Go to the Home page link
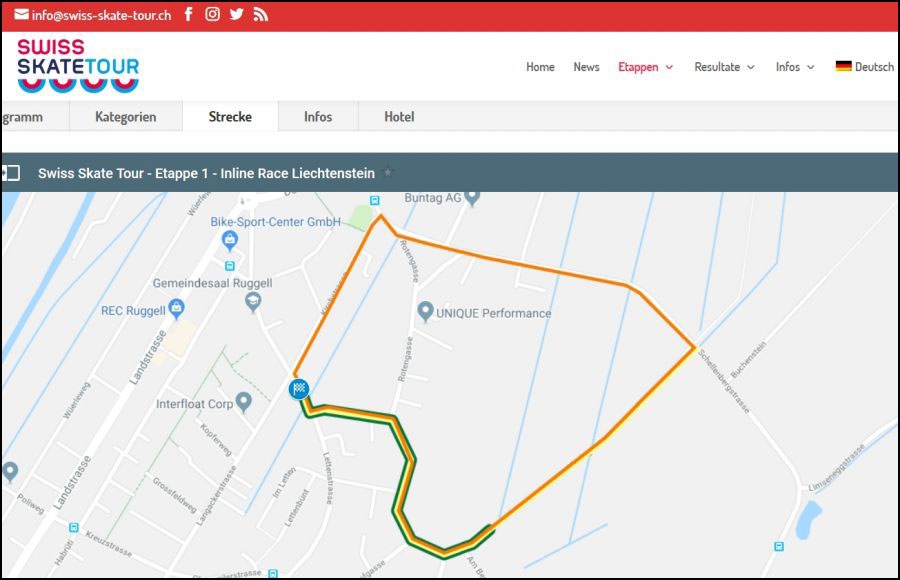 (x=540, y=67)
